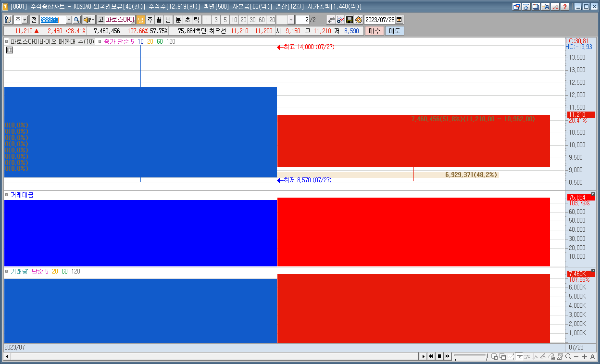
Task: Click the 매도 sell button
Action: point(394,31)
